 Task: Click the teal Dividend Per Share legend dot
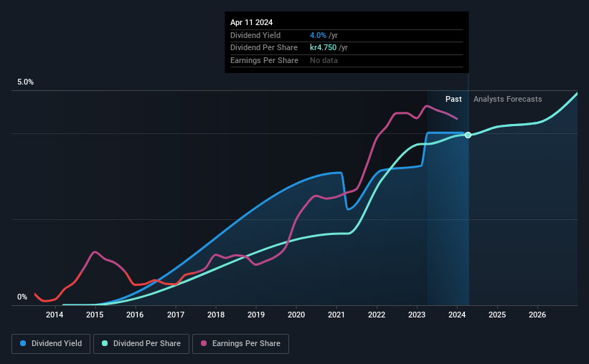(105, 343)
